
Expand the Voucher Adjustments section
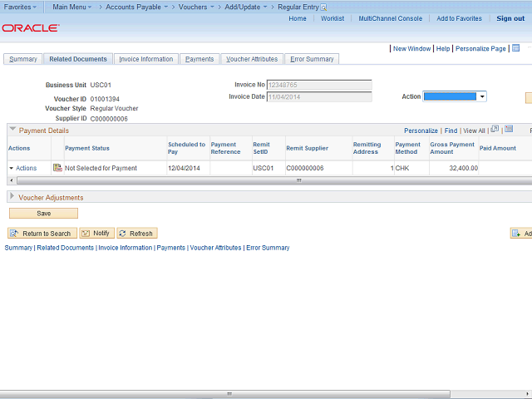click(x=12, y=196)
